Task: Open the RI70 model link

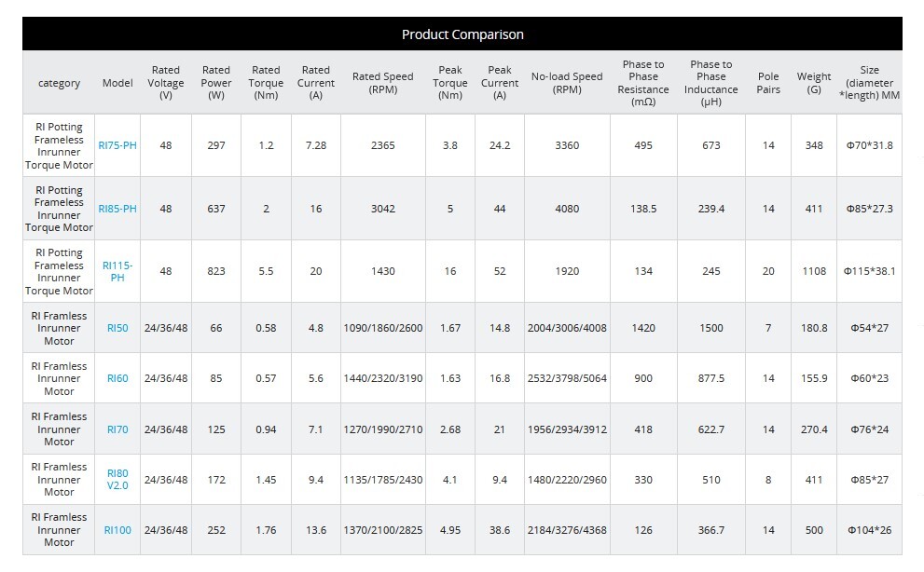Action: coord(117,429)
